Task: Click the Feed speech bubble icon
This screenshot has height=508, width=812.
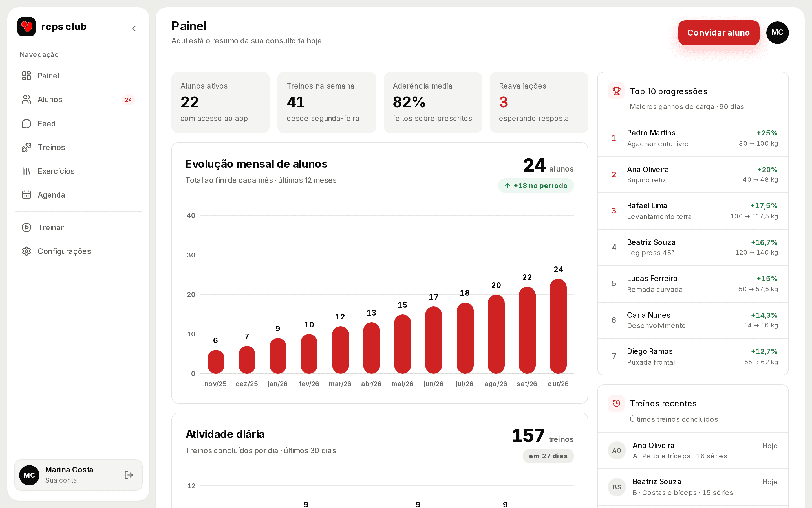Action: pos(27,124)
